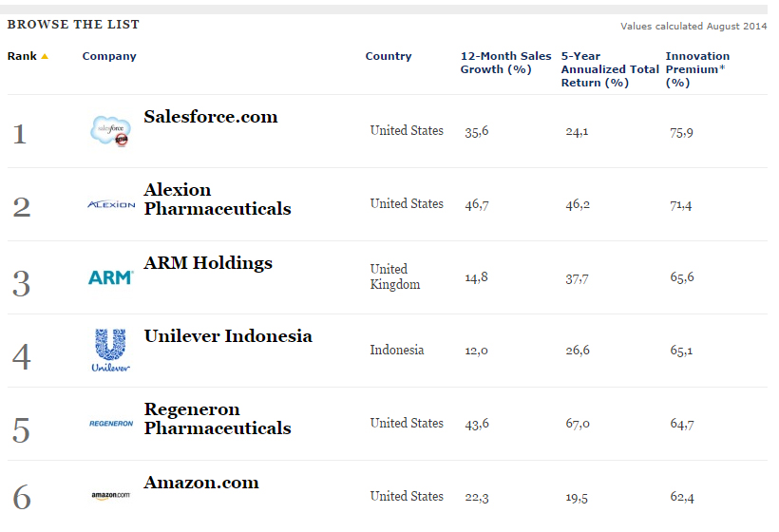Click the Salesforce.com cloud logo
779x532 pixels.
pos(111,131)
